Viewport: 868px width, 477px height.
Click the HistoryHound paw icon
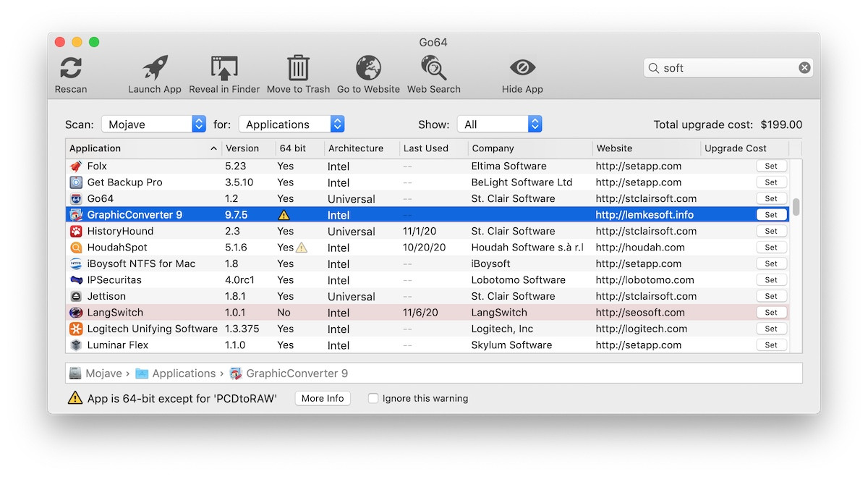76,231
